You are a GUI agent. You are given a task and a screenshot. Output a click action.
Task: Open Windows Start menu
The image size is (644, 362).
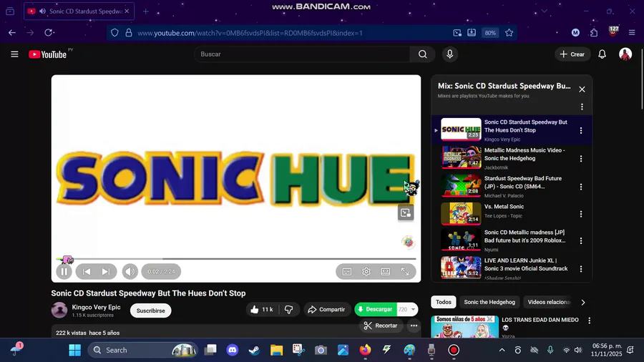74,350
